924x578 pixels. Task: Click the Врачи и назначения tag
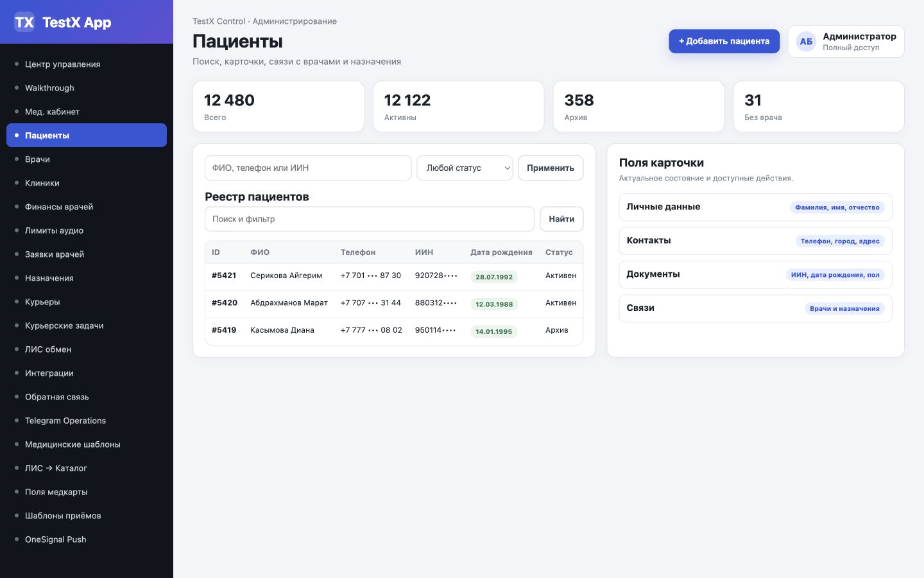844,309
